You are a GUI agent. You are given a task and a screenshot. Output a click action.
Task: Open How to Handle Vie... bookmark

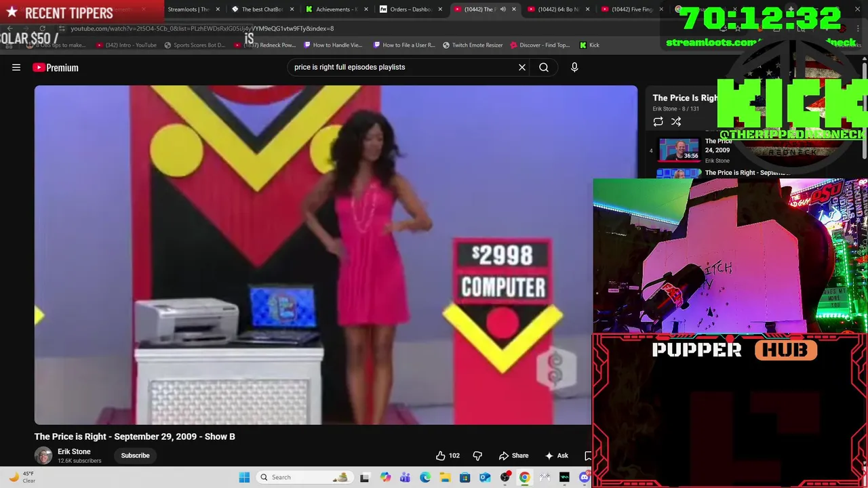coord(333,45)
